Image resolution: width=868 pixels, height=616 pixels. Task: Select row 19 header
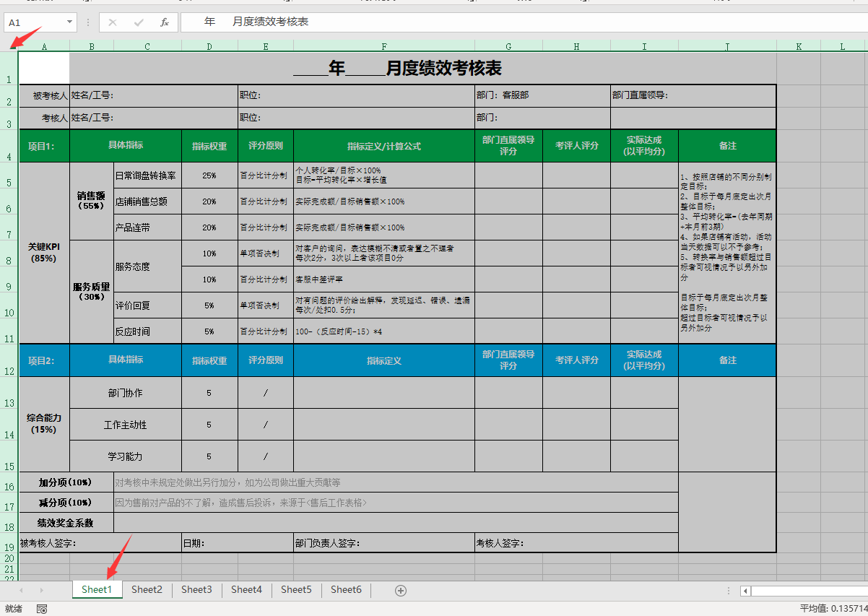tap(9, 543)
